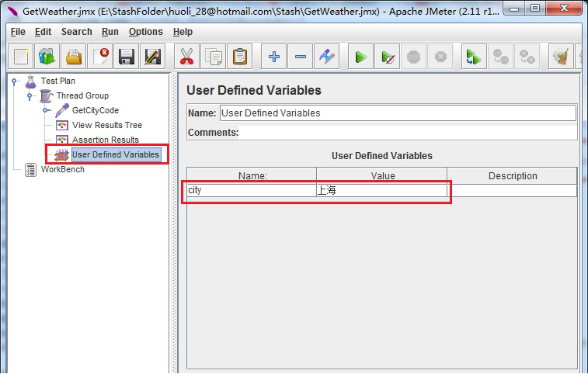Open the Edit menu

click(43, 32)
